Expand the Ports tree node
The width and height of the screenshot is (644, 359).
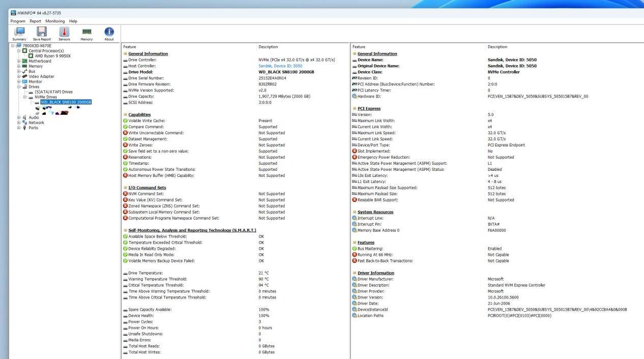pyautogui.click(x=19, y=128)
